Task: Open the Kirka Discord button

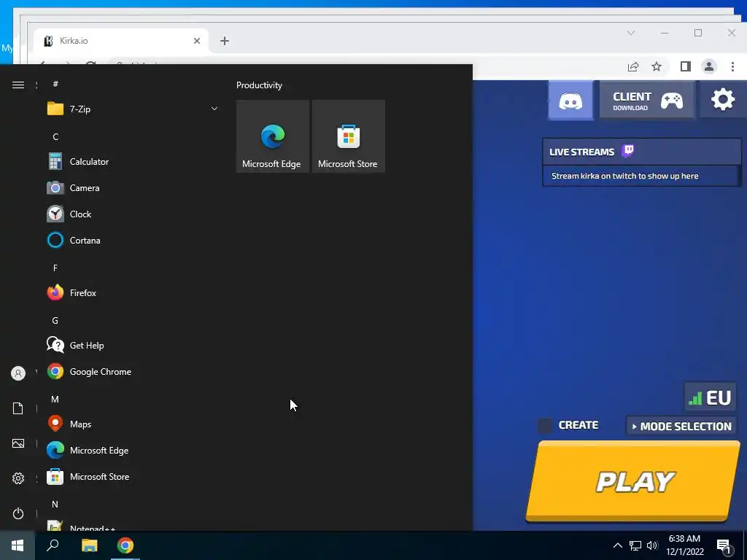Action: click(570, 101)
